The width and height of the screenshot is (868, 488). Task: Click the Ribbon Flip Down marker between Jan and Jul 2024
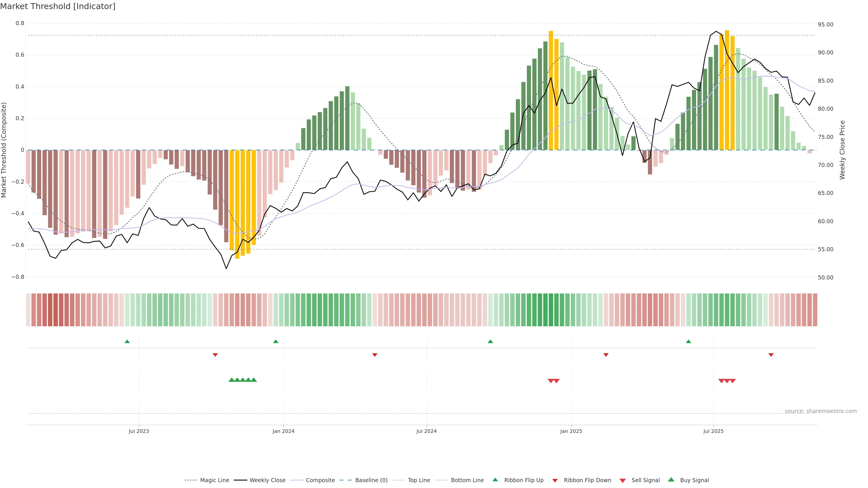coord(375,355)
